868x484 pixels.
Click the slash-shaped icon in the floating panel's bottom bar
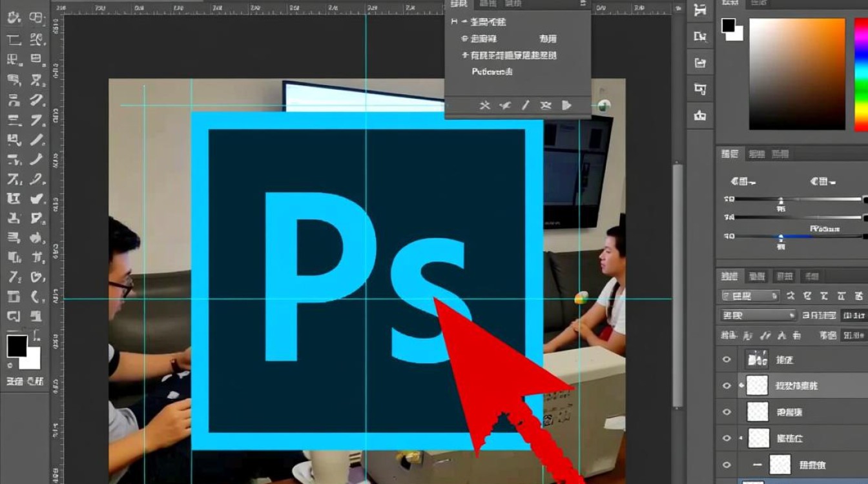526,105
